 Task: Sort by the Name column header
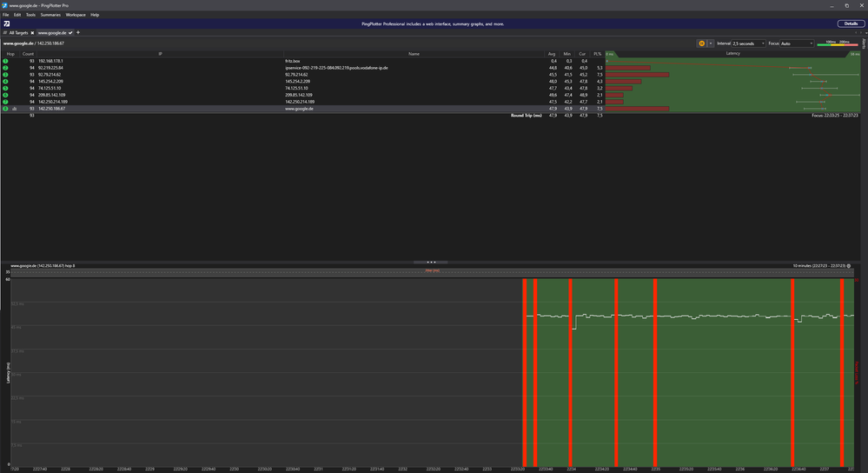tap(414, 54)
